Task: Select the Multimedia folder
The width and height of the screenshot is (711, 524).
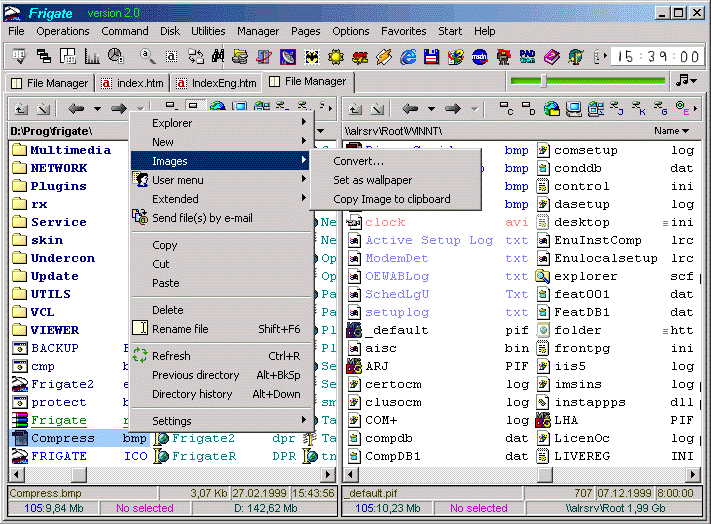Action: (62, 150)
